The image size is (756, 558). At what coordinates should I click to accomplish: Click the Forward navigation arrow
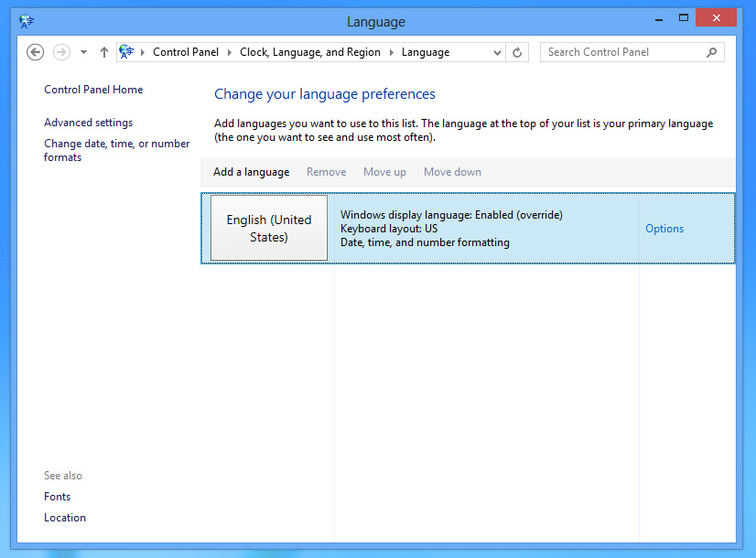61,52
